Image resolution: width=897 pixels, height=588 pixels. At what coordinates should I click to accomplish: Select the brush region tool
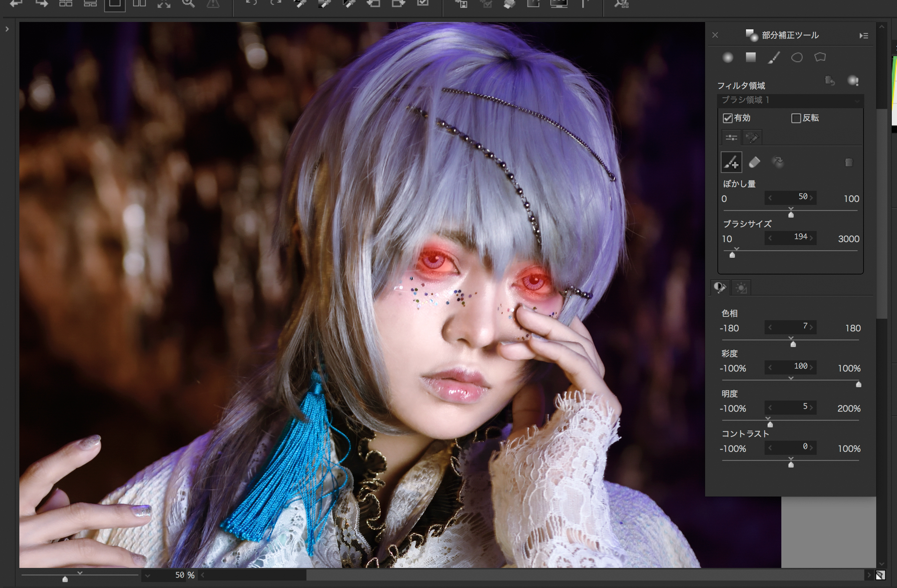774,58
